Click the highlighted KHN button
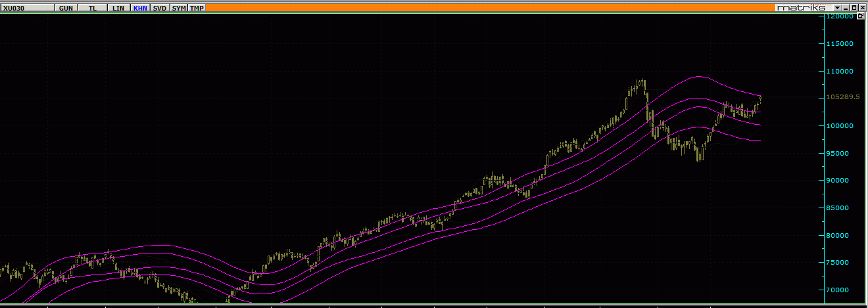The height and width of the screenshot is (308, 868). pos(140,8)
